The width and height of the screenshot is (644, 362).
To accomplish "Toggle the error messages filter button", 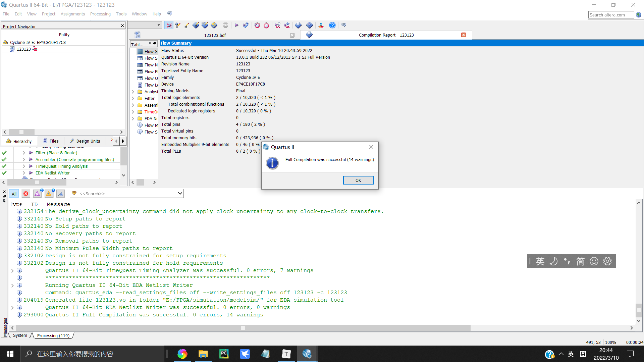I will (26, 194).
